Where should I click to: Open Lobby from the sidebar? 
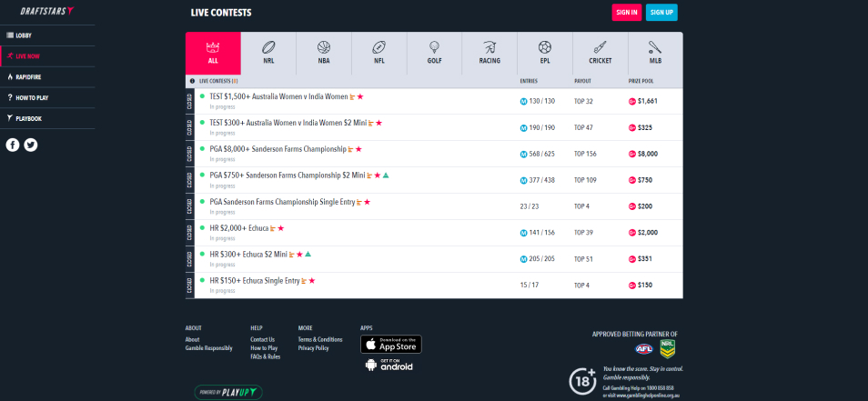(x=47, y=35)
